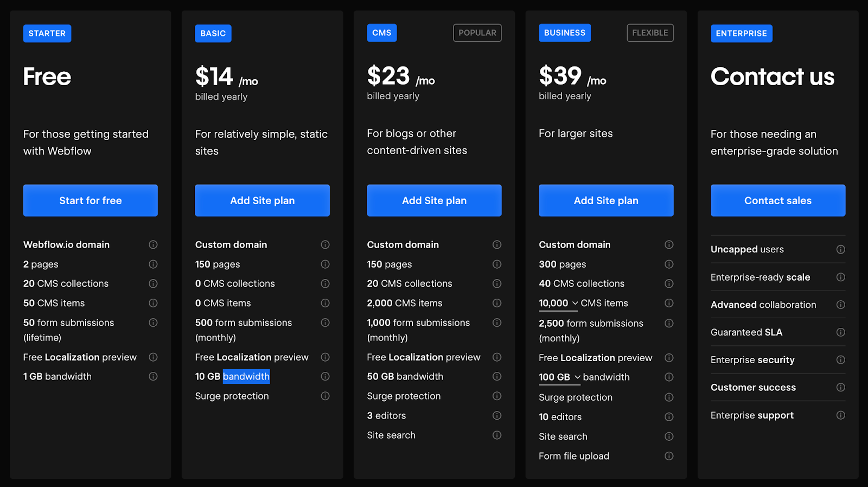
Task: Open info icon beside 3 editors
Action: [x=497, y=415]
